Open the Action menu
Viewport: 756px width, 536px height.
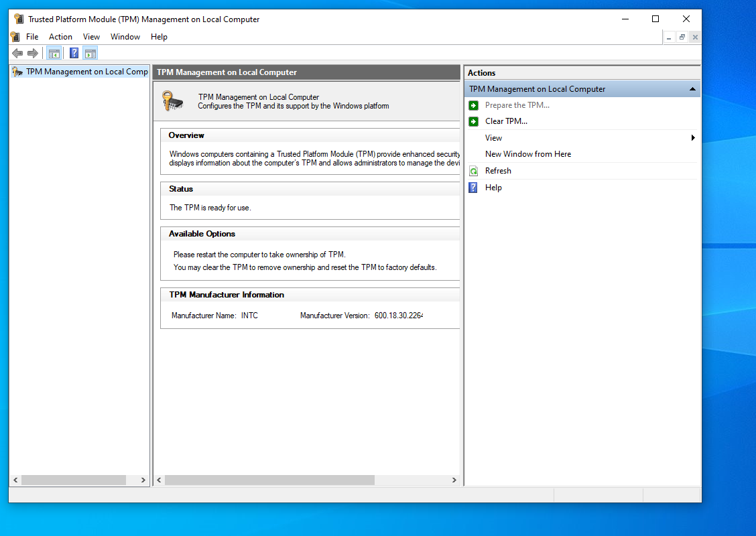60,37
